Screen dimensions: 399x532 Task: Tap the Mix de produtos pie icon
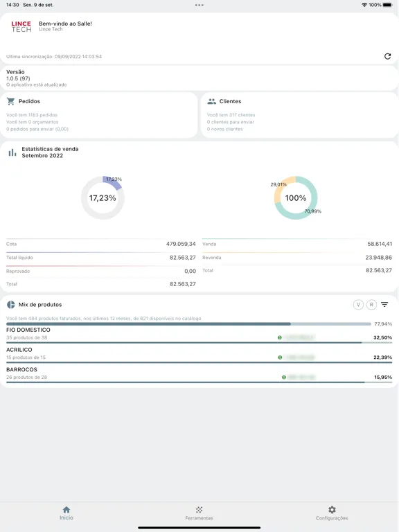click(11, 304)
